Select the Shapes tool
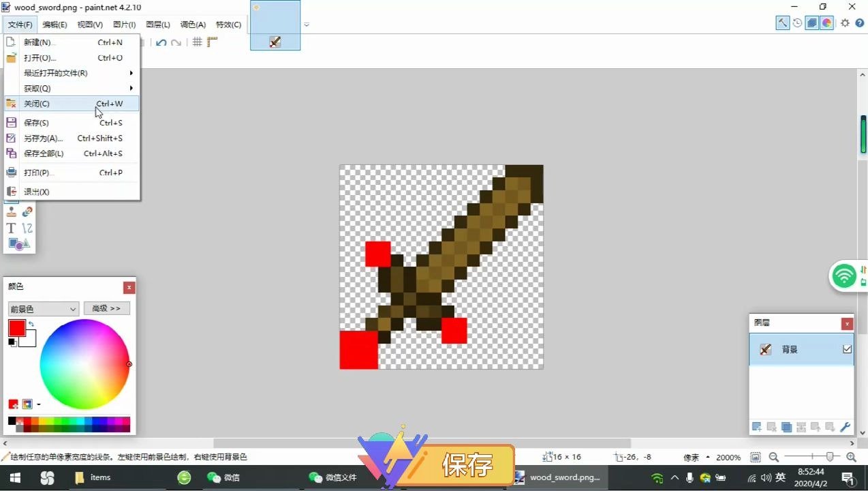868x491 pixels. pyautogui.click(x=19, y=243)
